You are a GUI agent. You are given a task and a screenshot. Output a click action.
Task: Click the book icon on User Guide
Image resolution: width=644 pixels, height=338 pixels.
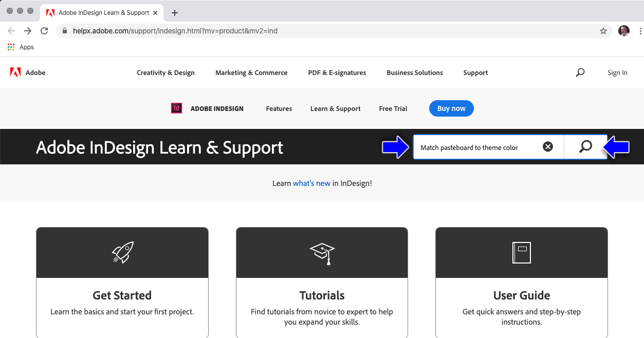[522, 253]
